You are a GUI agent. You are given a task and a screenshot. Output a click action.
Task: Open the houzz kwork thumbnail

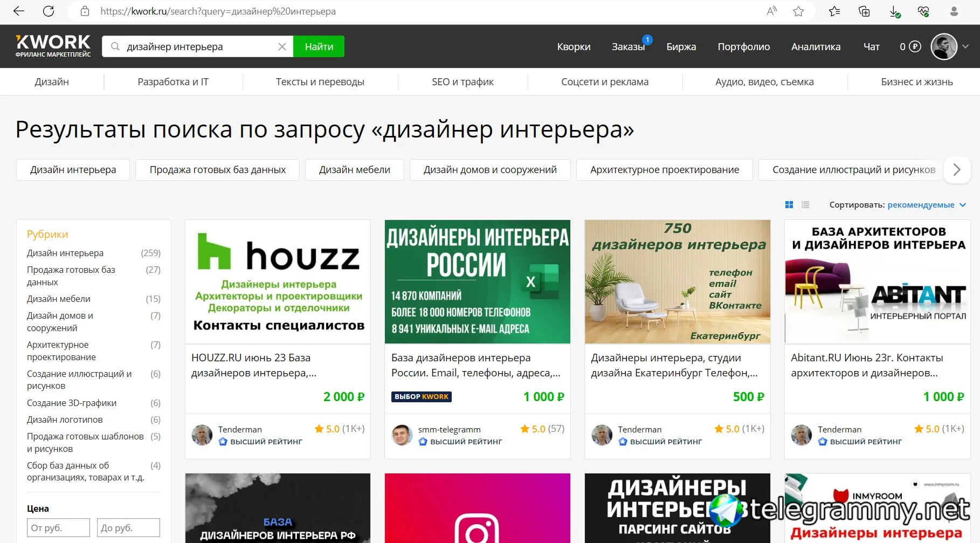coord(278,281)
